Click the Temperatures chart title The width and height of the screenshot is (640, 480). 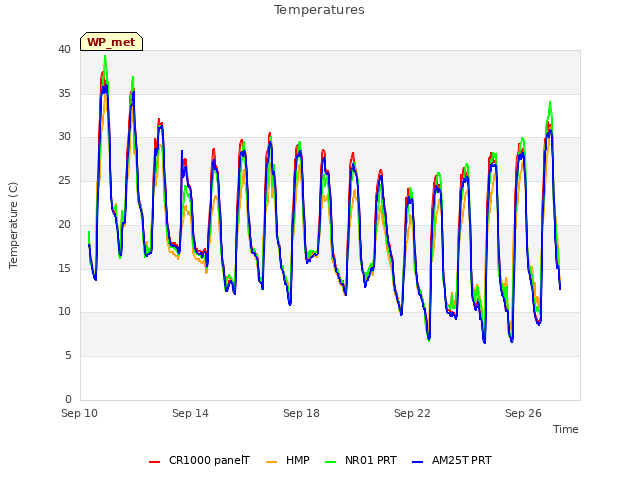(319, 10)
